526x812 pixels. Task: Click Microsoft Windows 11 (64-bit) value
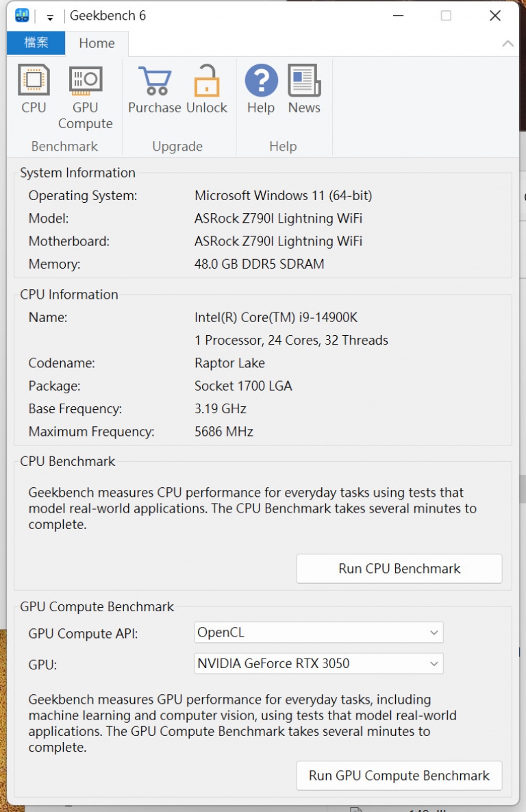283,196
